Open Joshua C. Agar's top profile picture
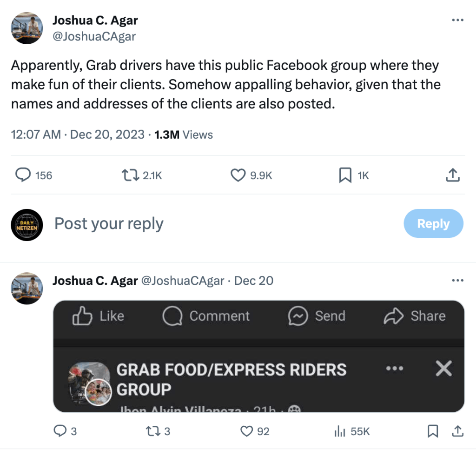Viewport: 476px width, 450px height. click(27, 28)
